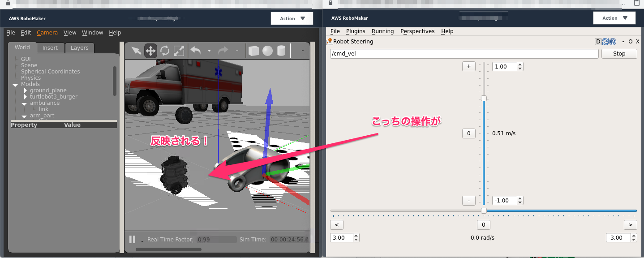
Task: Open the Camera menu
Action: (x=46, y=32)
